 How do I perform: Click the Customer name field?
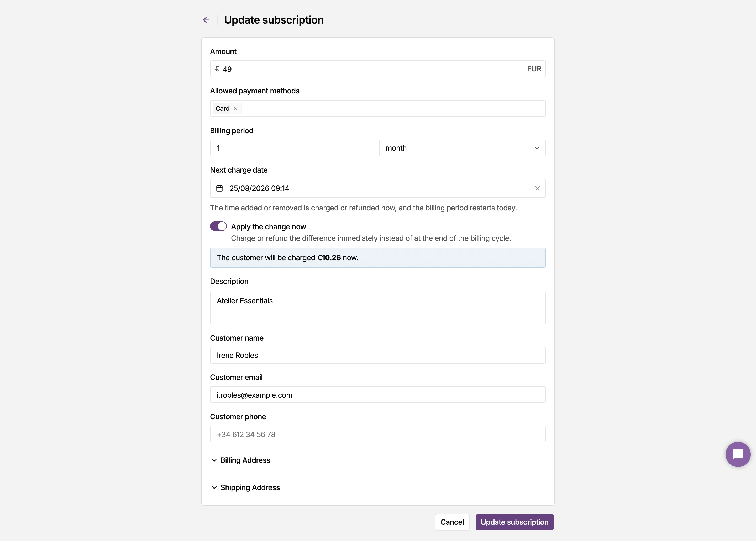coord(378,355)
